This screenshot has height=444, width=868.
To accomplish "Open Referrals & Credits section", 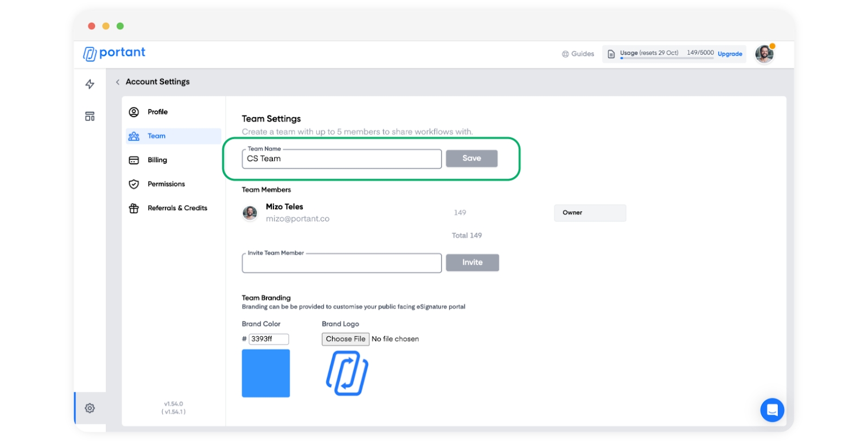I will click(177, 208).
